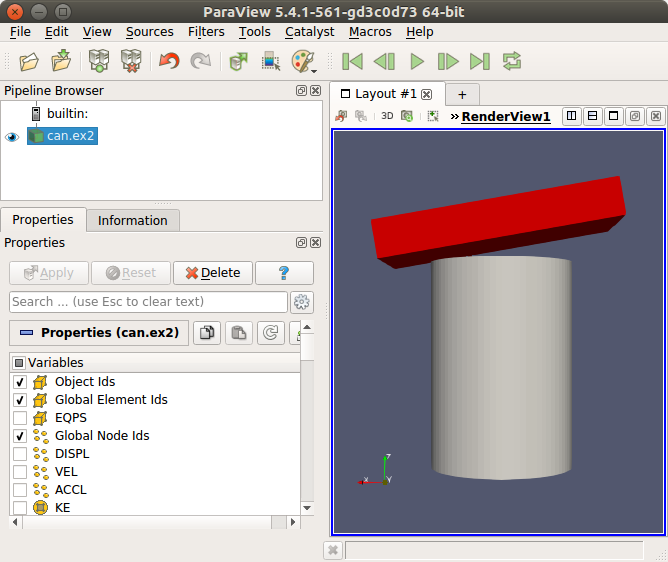Add a new layout tab
Image resolution: width=668 pixels, height=562 pixels.
(x=462, y=95)
